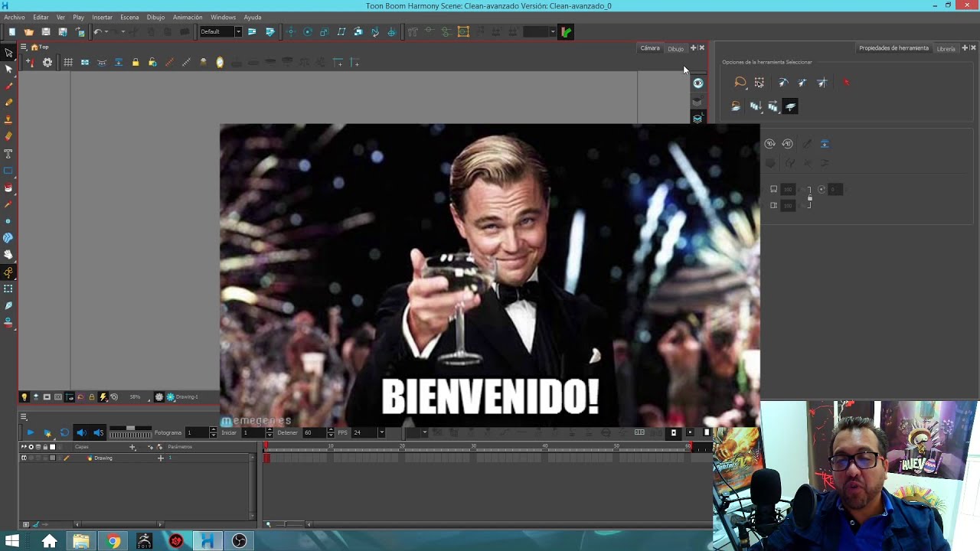980x551 pixels.
Task: Open the Editar menu
Action: [41, 17]
